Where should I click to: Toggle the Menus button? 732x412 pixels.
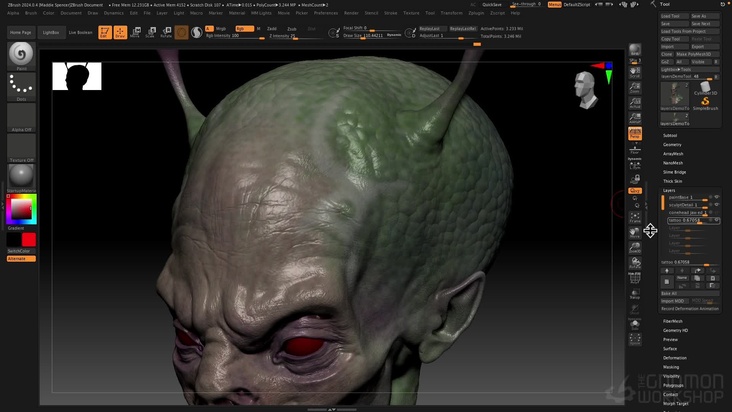[x=555, y=5]
